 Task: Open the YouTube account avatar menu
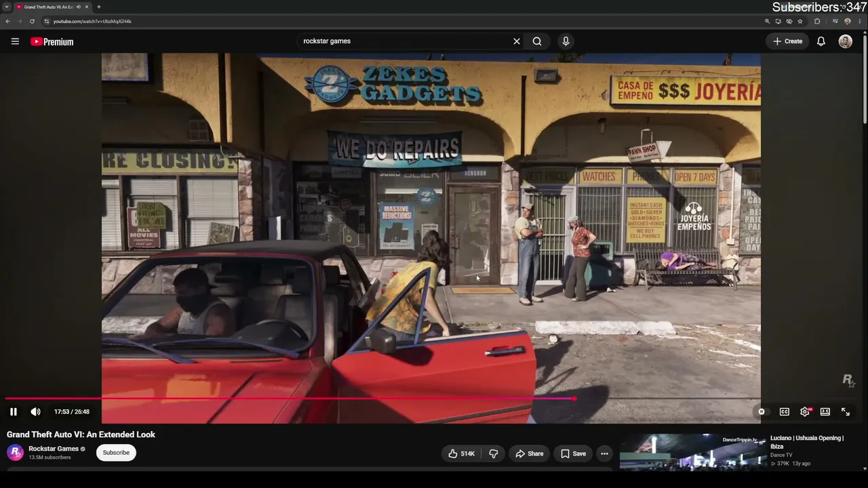tap(845, 41)
